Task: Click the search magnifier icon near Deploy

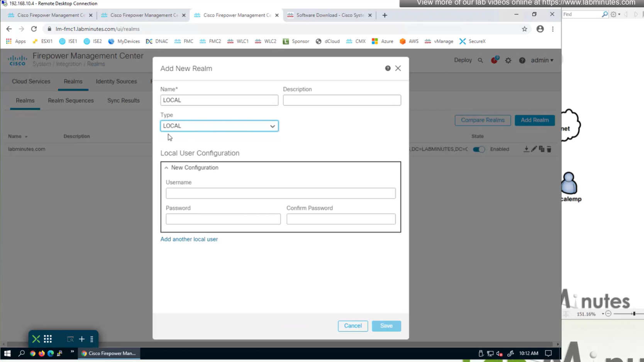Action: [480, 60]
